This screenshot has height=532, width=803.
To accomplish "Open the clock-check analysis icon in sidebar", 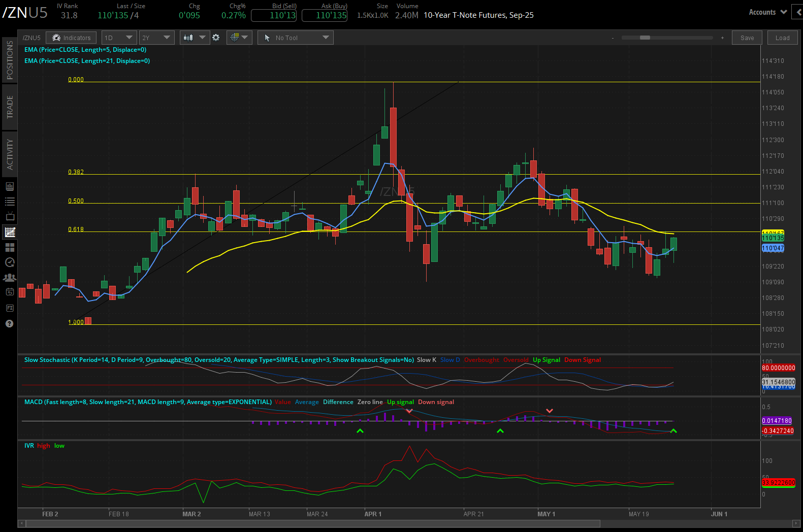I will pyautogui.click(x=10, y=262).
